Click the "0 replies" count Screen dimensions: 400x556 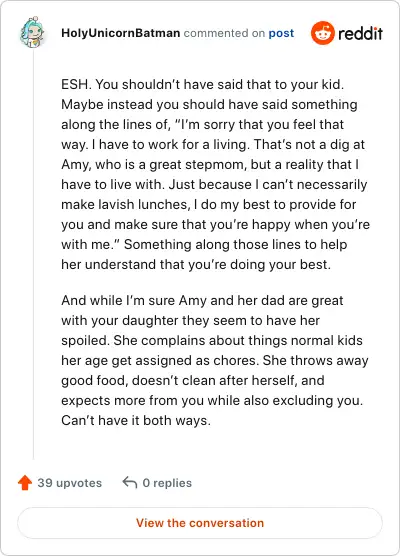click(x=167, y=483)
